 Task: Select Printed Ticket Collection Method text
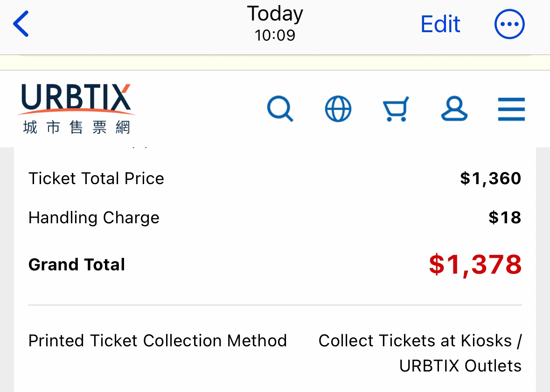point(158,341)
